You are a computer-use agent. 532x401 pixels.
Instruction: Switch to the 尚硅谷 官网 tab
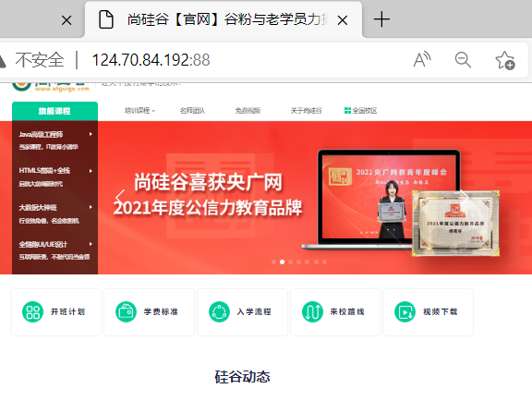[224, 19]
